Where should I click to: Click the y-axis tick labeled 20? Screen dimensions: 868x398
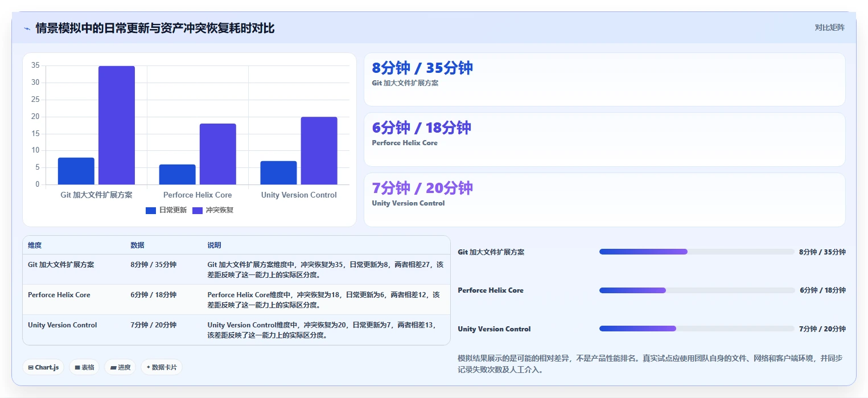click(35, 117)
